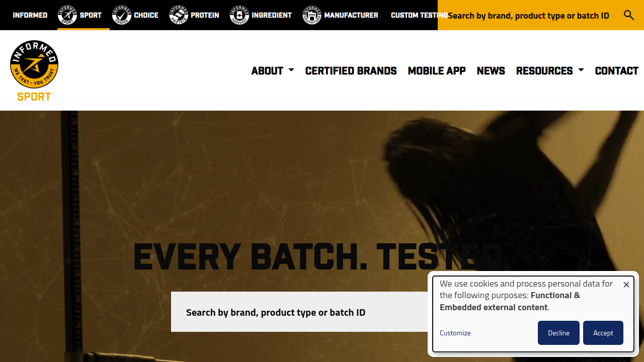
Task: Click the hero search box for brand or batch
Action: (x=302, y=312)
